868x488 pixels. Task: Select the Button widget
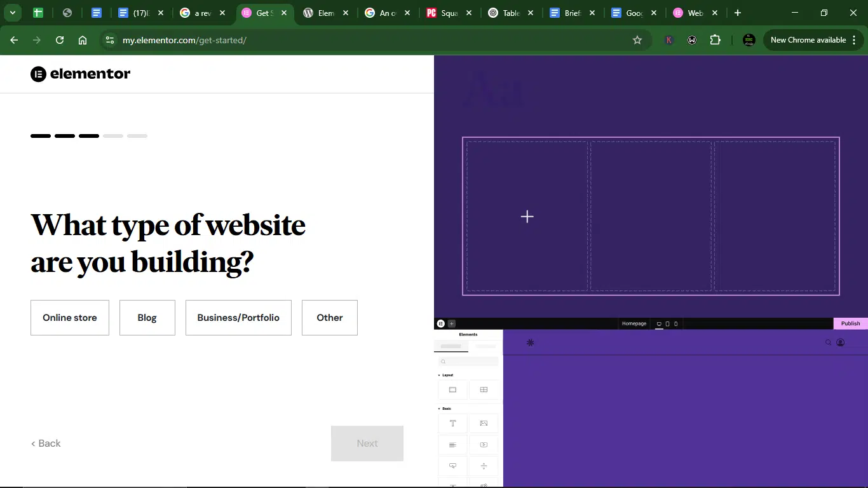coord(452,466)
